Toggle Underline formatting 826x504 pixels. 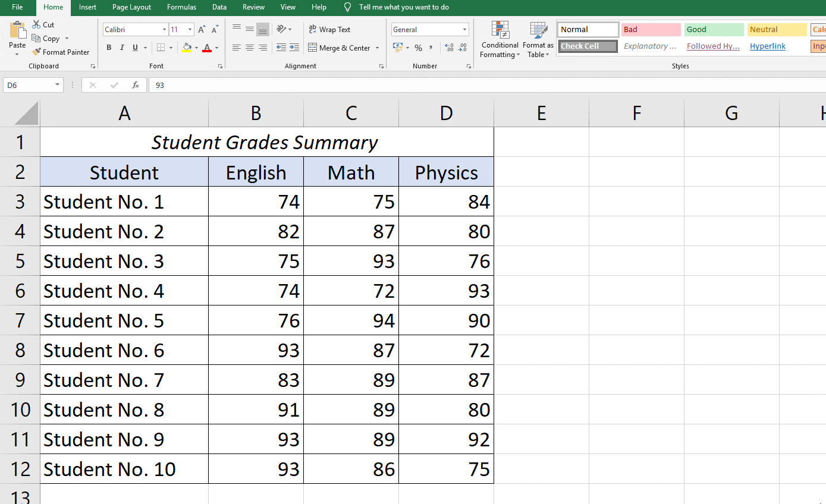click(136, 48)
